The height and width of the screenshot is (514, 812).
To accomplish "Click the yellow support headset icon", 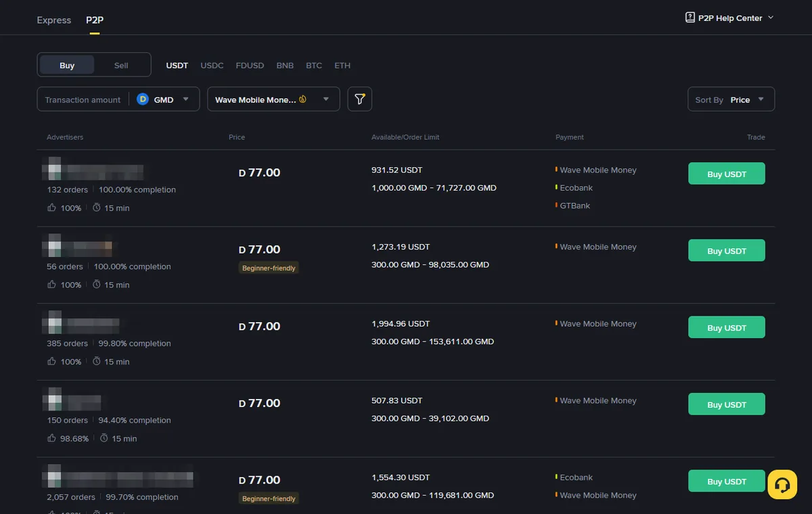I will point(782,484).
